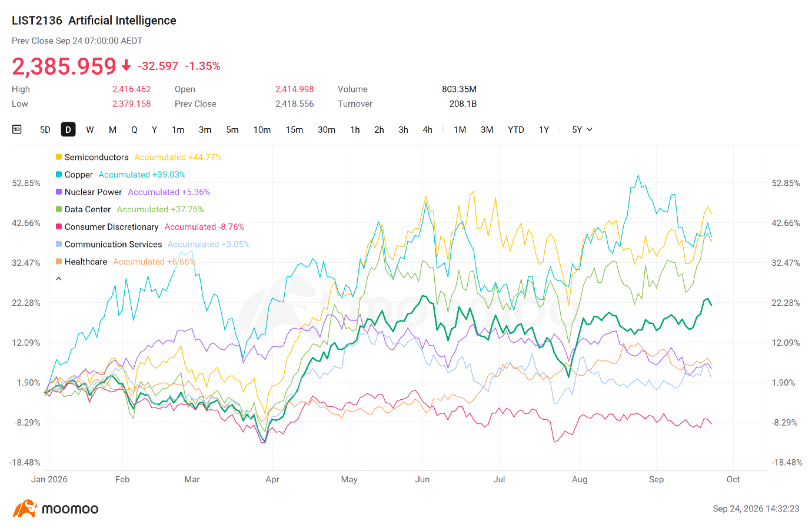812x528 pixels.
Task: Choose the quarterly Q interval
Action: 134,129
